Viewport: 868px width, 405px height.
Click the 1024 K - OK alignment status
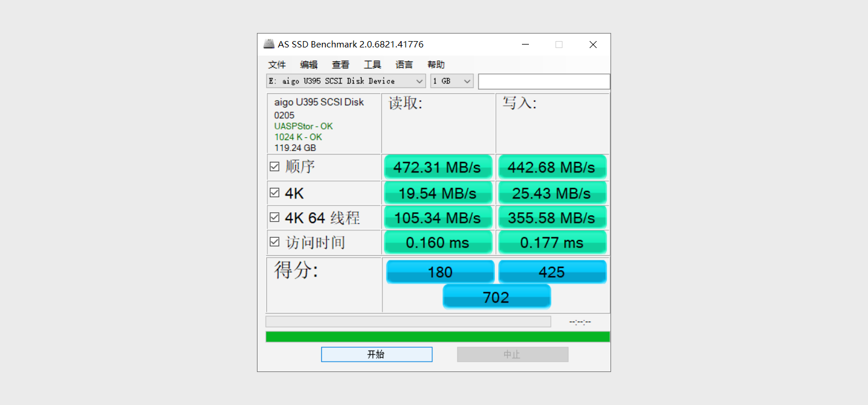[298, 137]
